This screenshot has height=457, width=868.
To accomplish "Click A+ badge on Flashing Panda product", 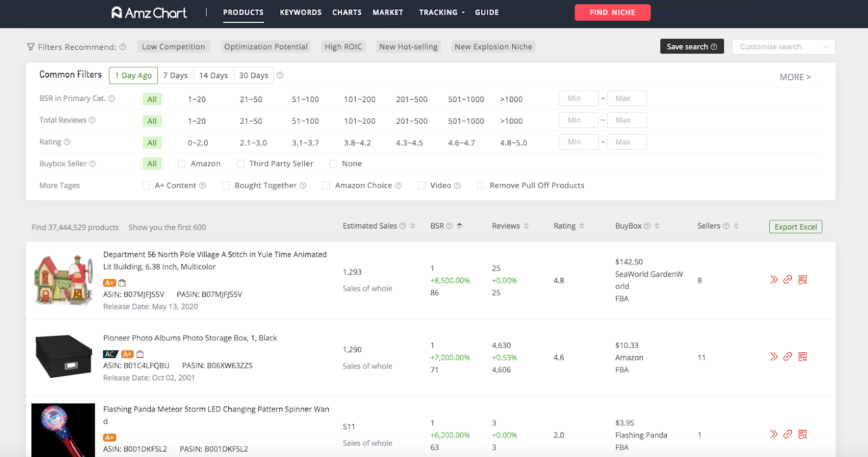I will click(x=110, y=437).
